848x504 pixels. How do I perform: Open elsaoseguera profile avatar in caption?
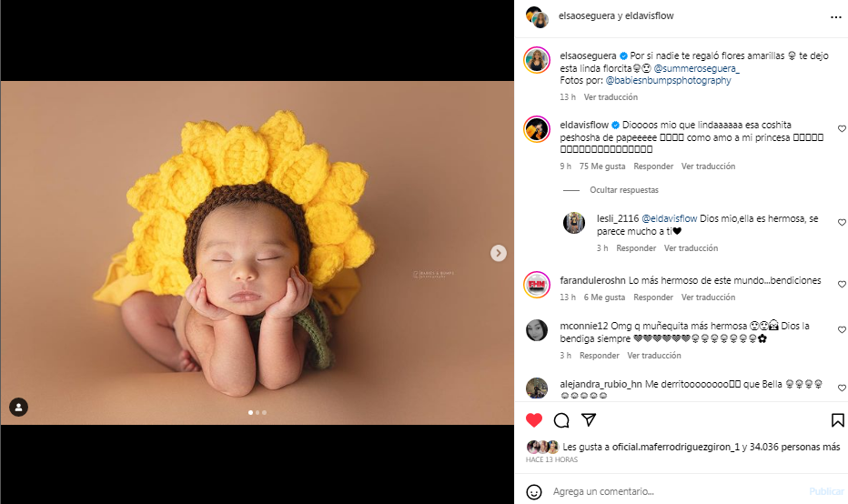pos(537,60)
